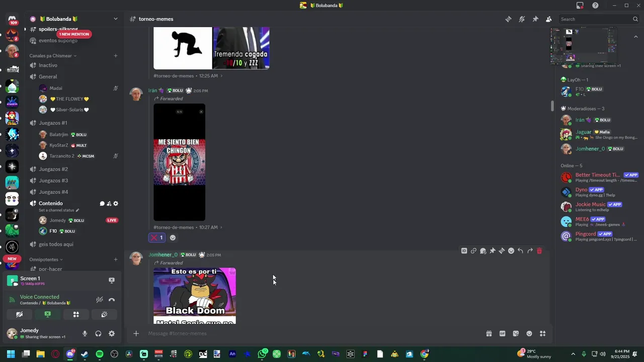Add reaction from message hover toolbar
644x362 pixels.
coord(511,251)
